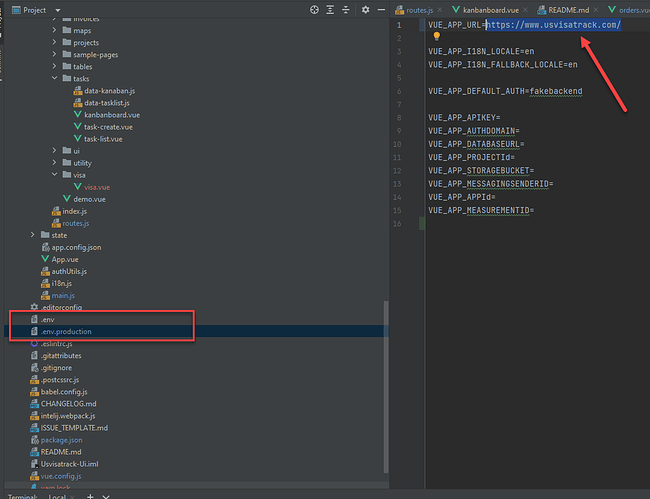Viewport: 650px width, 499px height.
Task: Click the Collapse All icon in Project toolbar
Action: tap(346, 10)
